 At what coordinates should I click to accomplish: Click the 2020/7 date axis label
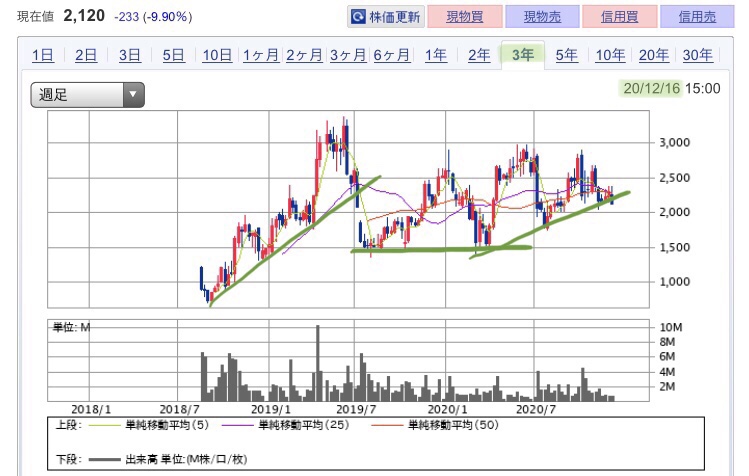535,410
